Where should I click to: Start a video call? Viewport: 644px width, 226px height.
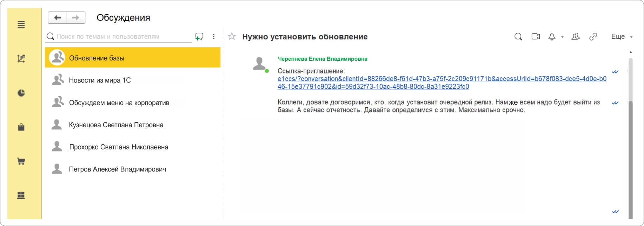[536, 37]
